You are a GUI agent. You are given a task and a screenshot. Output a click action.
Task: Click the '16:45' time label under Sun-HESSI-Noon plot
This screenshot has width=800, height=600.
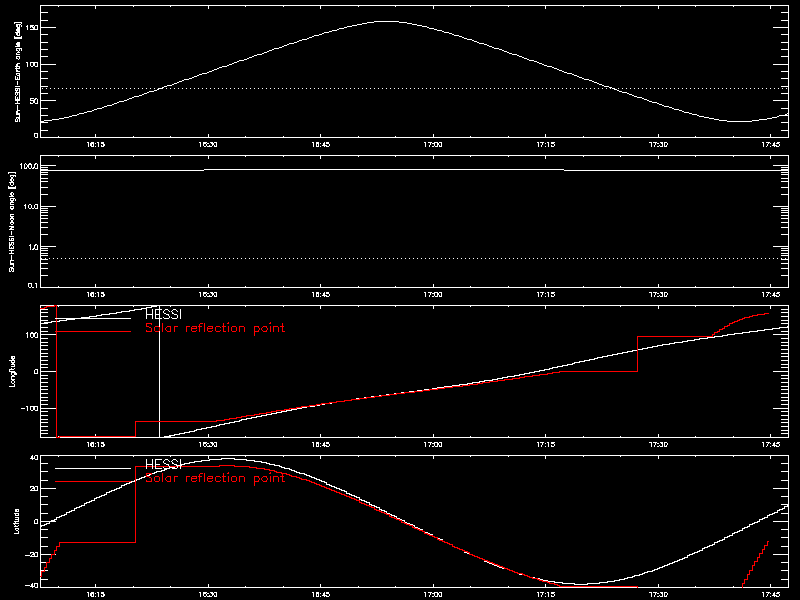(320, 295)
